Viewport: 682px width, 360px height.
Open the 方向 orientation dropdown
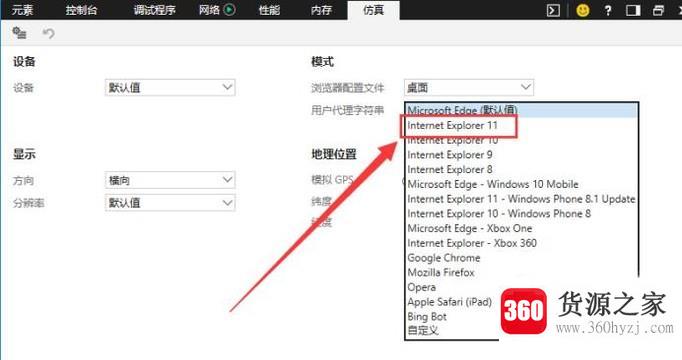click(x=170, y=180)
